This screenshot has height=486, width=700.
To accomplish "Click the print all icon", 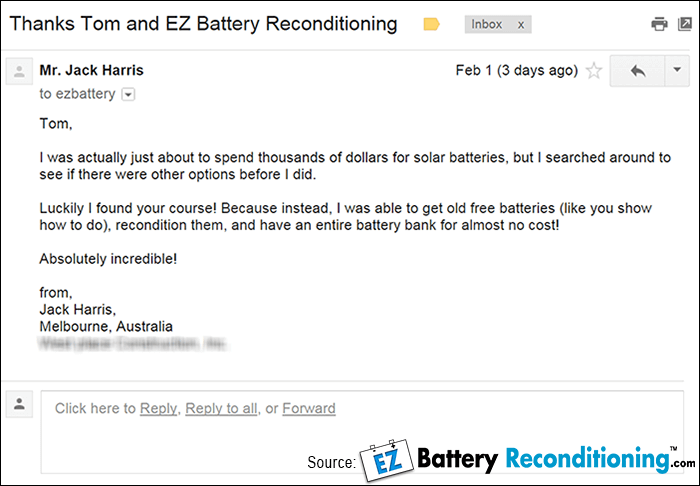I will [x=658, y=24].
